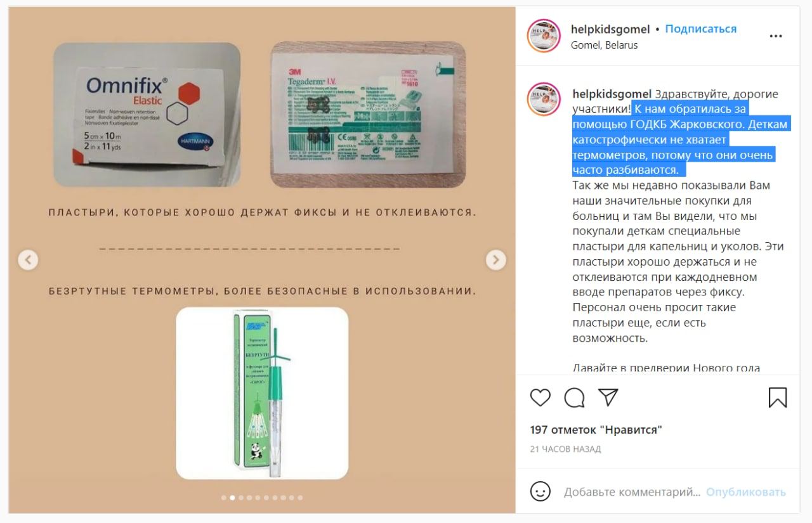Click the Omnifix Elastic product photo
The width and height of the screenshot is (812, 523).
click(147, 115)
